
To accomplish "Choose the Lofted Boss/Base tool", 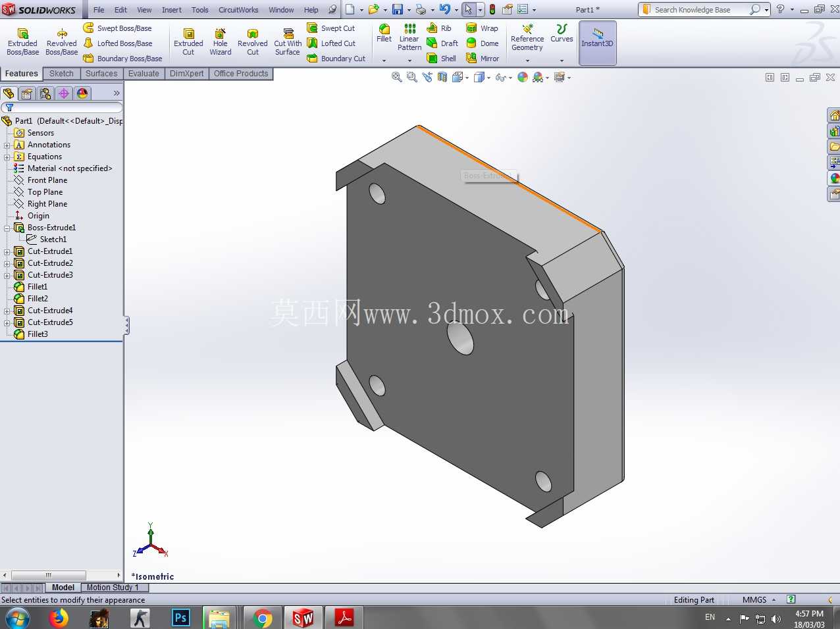I will tap(118, 43).
